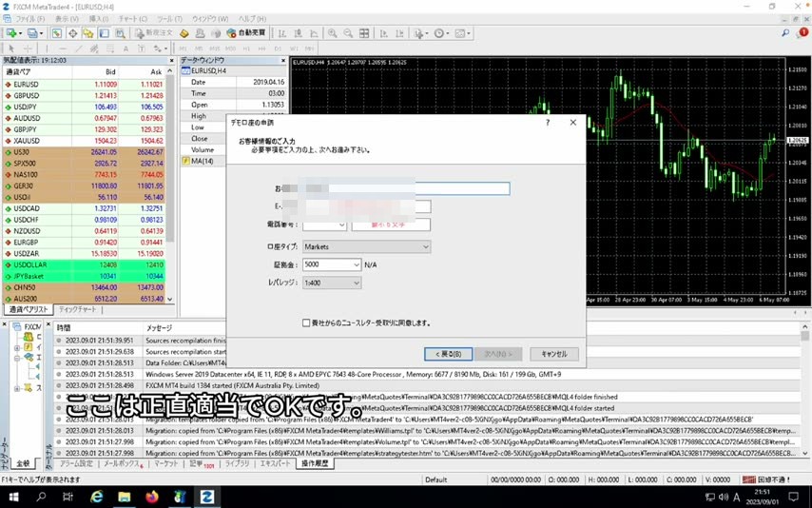812x508 pixels.
Task: Toggle the chart shift icon
Action: [x=399, y=33]
